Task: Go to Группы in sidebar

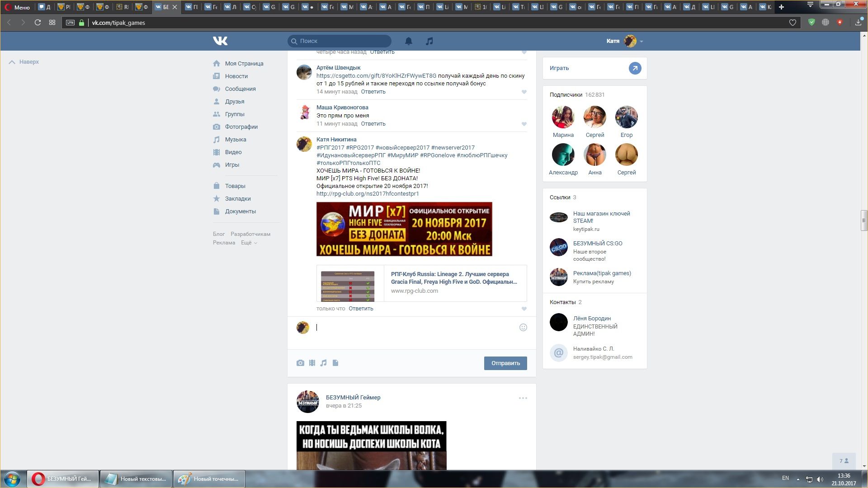Action: point(234,114)
